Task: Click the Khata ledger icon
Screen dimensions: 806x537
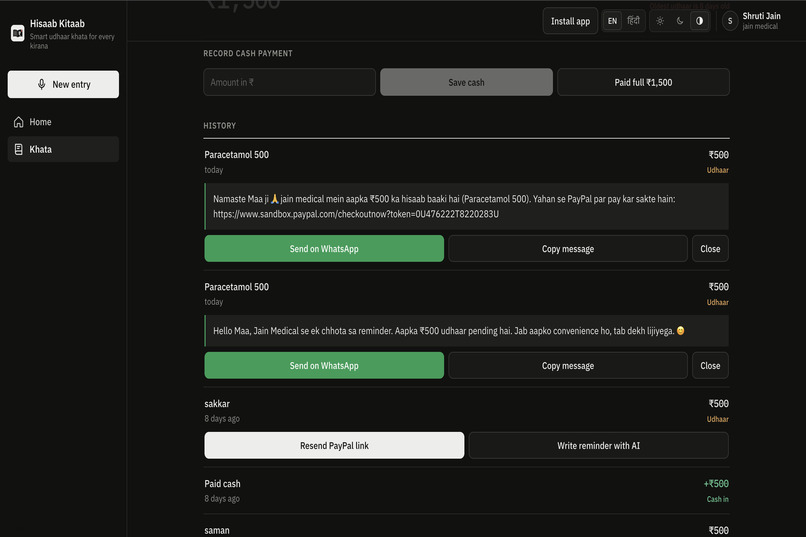Action: (19, 149)
